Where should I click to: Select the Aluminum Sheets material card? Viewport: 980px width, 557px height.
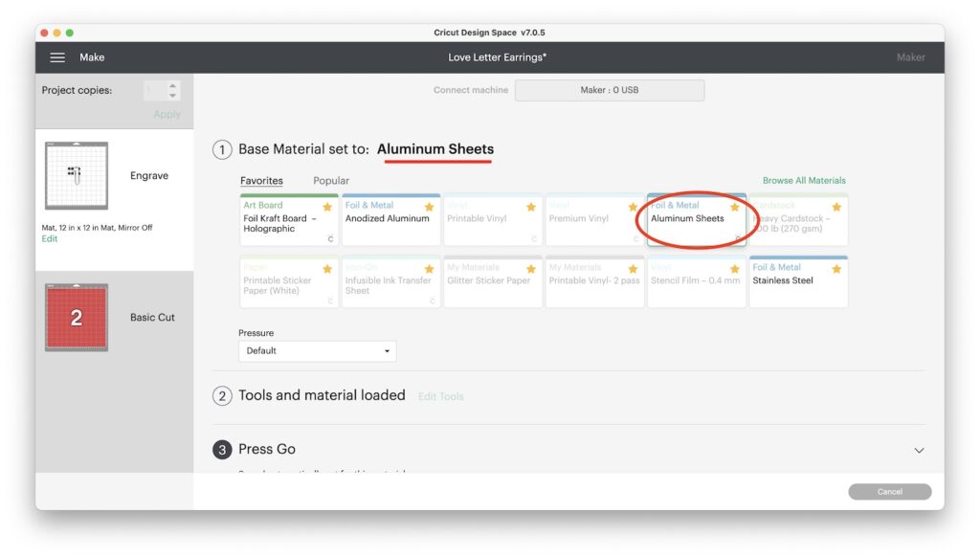click(697, 220)
